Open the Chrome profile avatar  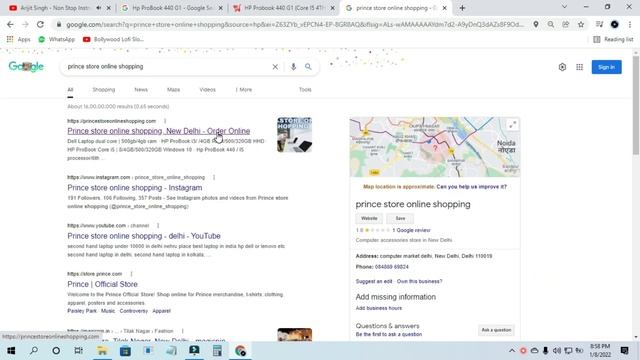click(x=614, y=24)
